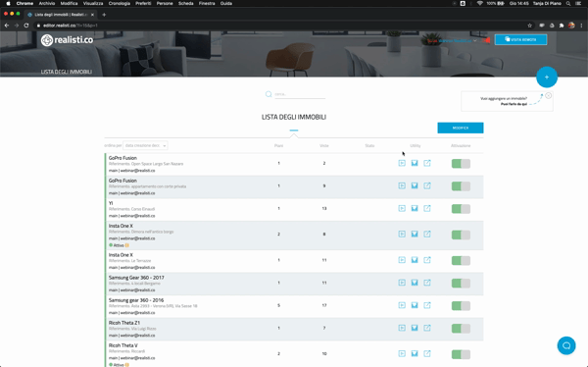
Task: Open external link for GoPro Fusion Open Space row
Action: click(x=427, y=163)
